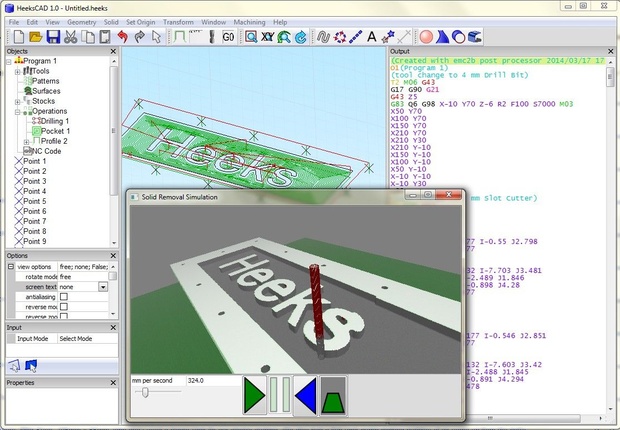
Task: Select the circular pattern points tool
Action: point(339,37)
